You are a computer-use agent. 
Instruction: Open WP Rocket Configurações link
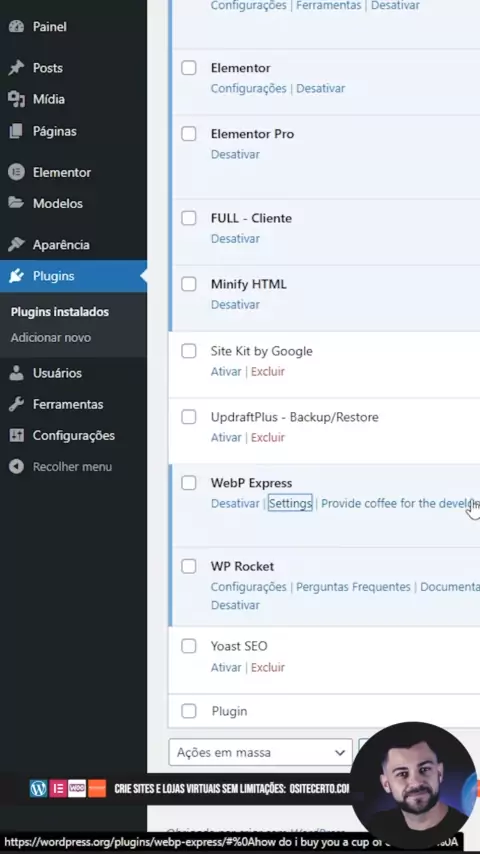click(x=248, y=587)
